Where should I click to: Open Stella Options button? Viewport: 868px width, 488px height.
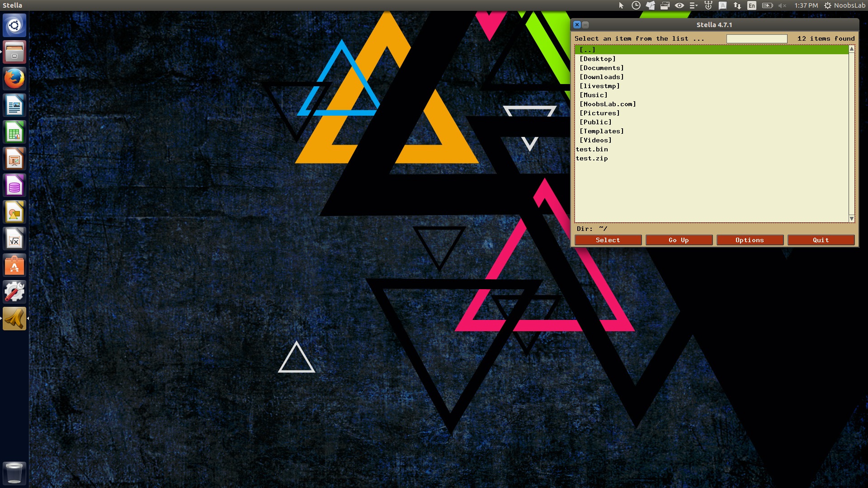750,240
